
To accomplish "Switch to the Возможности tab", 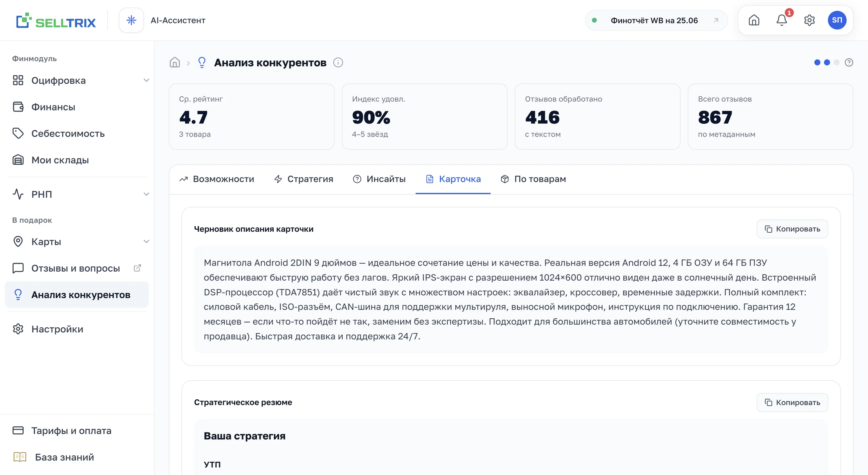I will [217, 179].
